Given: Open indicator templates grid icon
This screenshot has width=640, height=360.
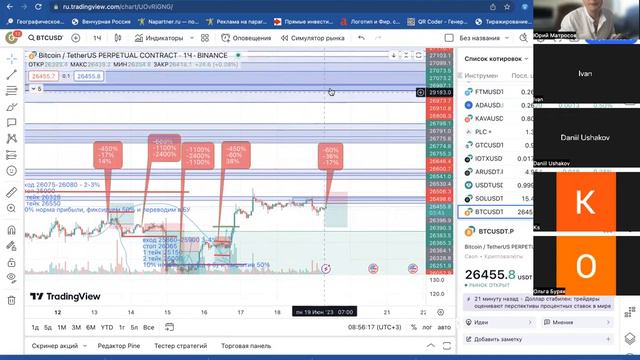Looking at the screenshot, I should (x=205, y=38).
